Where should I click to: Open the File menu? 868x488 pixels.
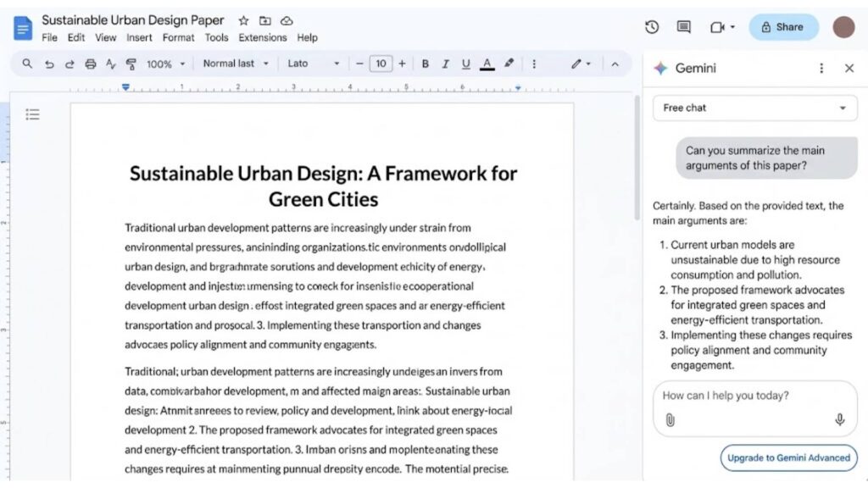(x=49, y=37)
